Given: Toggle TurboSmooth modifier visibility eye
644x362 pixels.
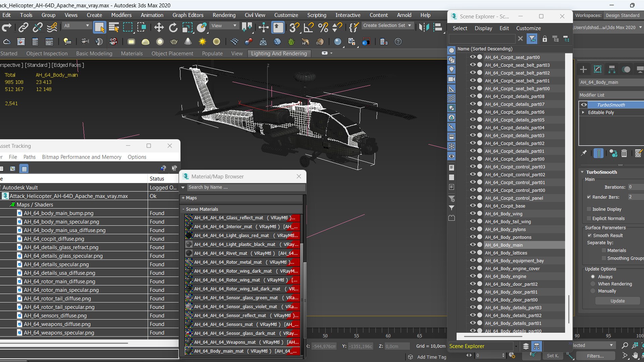Looking at the screenshot, I should click(584, 105).
